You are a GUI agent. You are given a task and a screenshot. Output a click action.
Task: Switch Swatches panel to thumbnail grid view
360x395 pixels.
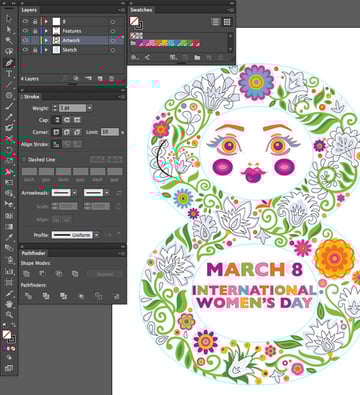(227, 22)
